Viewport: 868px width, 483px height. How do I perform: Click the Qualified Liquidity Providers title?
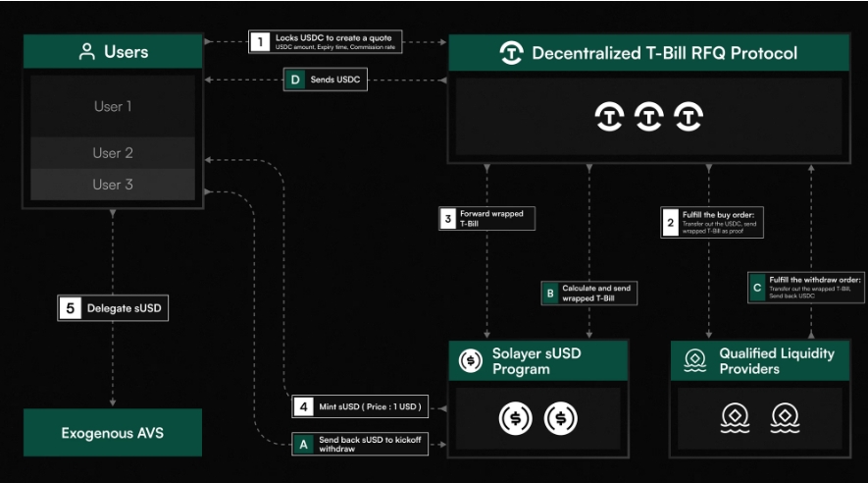tap(777, 361)
